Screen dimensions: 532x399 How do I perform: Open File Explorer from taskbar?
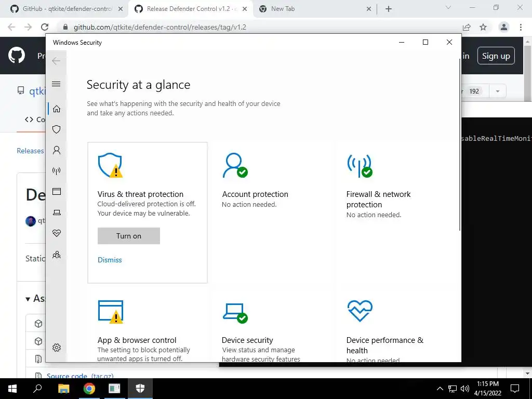coord(63,389)
